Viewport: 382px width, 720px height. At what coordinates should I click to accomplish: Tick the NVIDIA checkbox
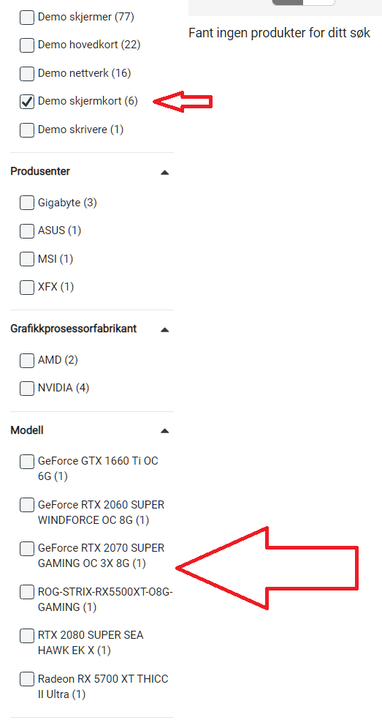27,388
